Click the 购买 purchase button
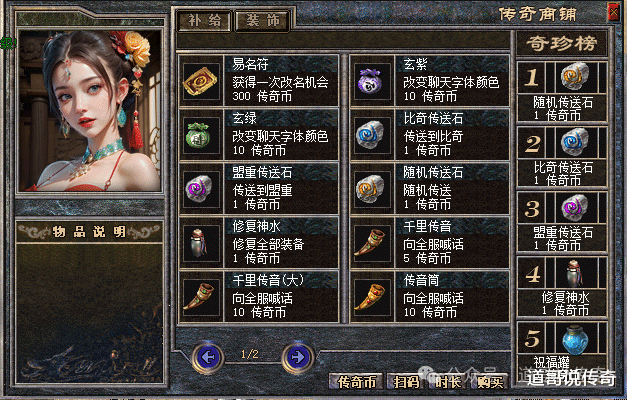Viewport: 627px width, 400px height. [x=490, y=382]
